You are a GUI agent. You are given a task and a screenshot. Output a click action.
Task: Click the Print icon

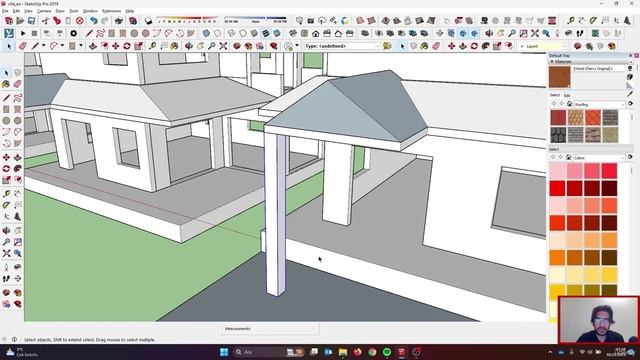tap(119, 20)
